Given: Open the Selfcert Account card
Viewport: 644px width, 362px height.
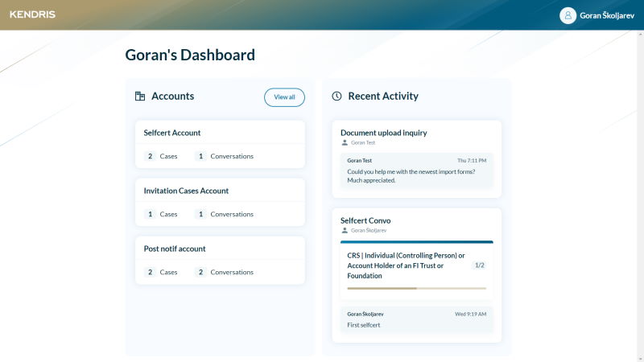Looking at the screenshot, I should (172, 133).
